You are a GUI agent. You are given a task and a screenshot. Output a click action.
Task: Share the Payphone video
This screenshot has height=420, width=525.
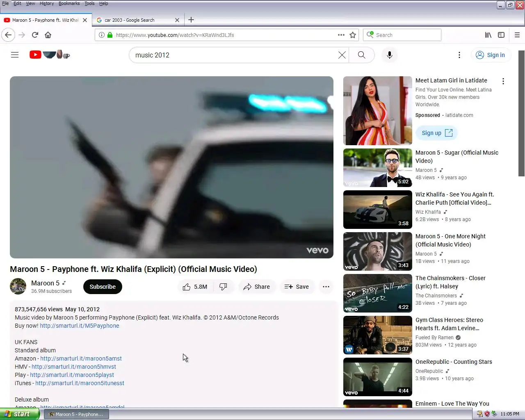coord(256,287)
